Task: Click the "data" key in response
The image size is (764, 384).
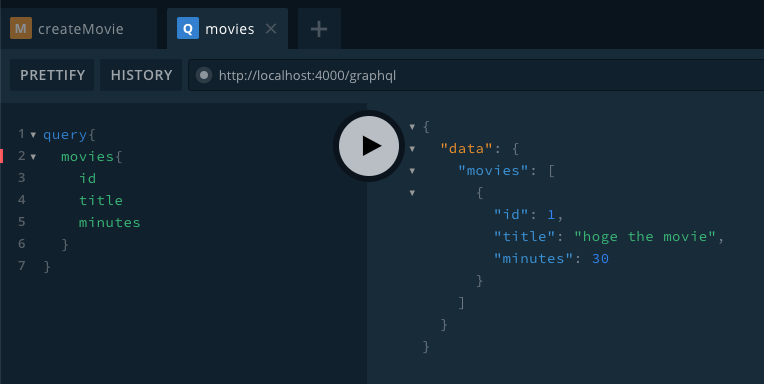Action: pos(467,148)
